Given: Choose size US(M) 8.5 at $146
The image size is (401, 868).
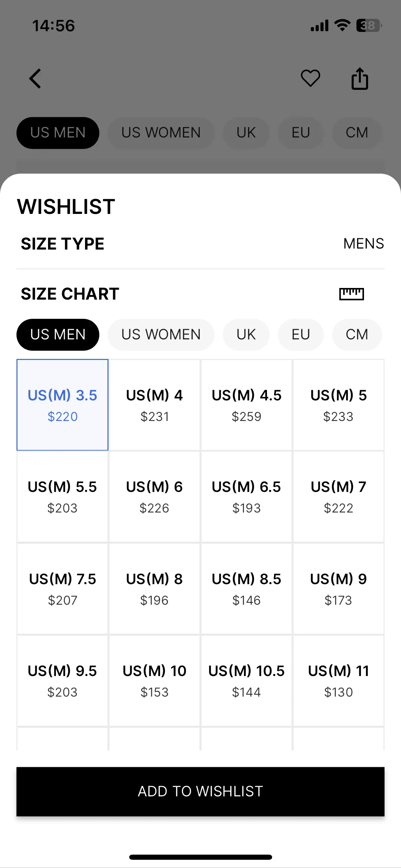Looking at the screenshot, I should point(246,589).
